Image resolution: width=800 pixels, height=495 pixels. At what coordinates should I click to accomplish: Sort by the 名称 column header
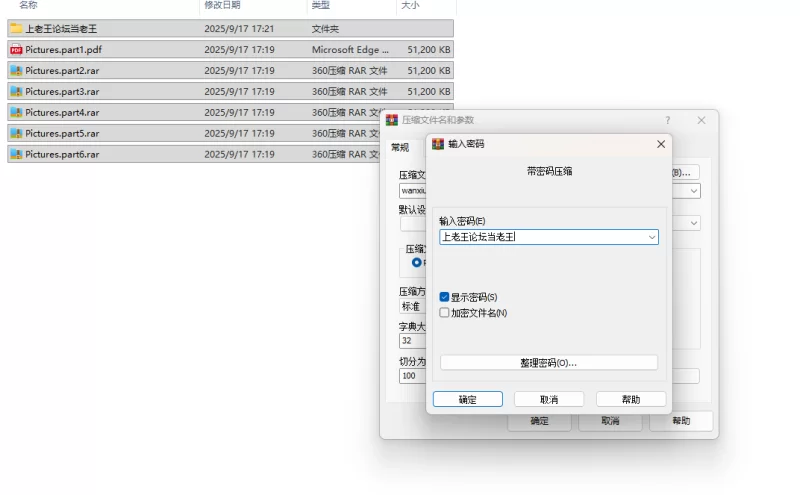(x=28, y=5)
